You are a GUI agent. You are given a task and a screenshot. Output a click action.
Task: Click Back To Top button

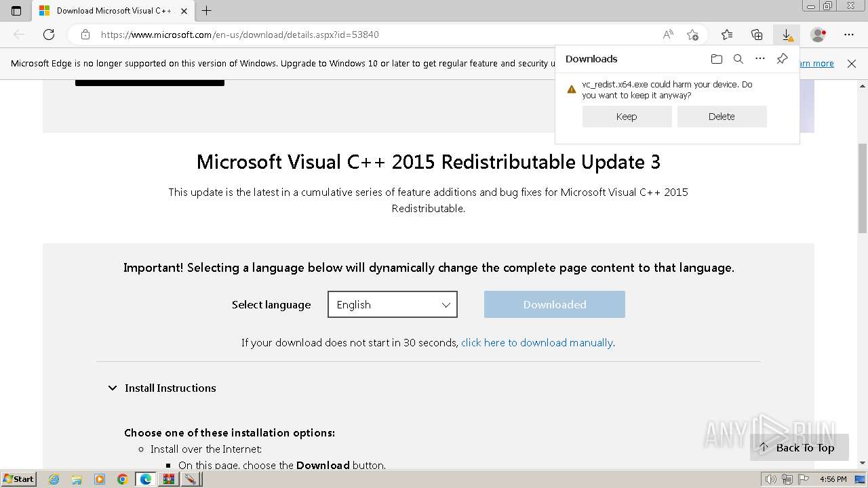[x=799, y=447]
